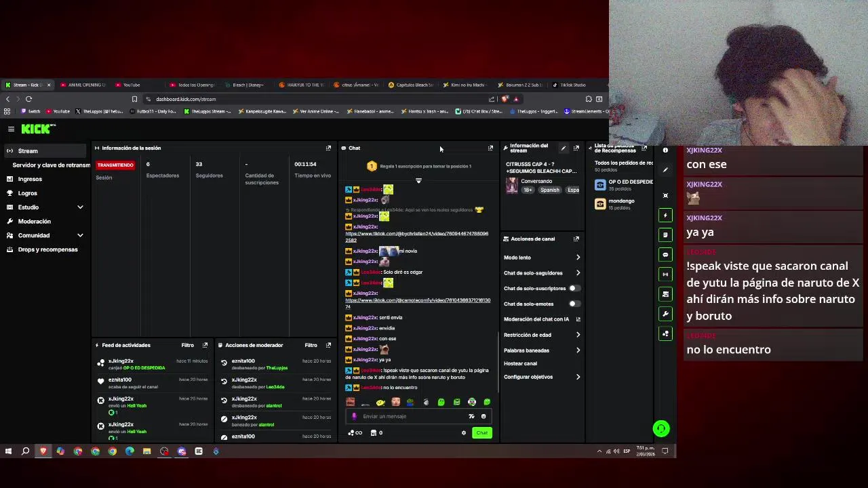Edit stream information with pencil icon
The height and width of the screenshot is (488, 868).
(563, 148)
